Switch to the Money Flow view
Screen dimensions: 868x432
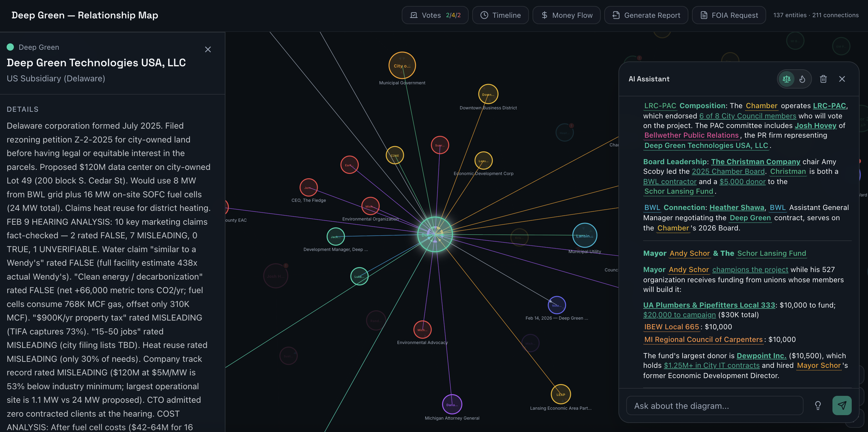(566, 15)
